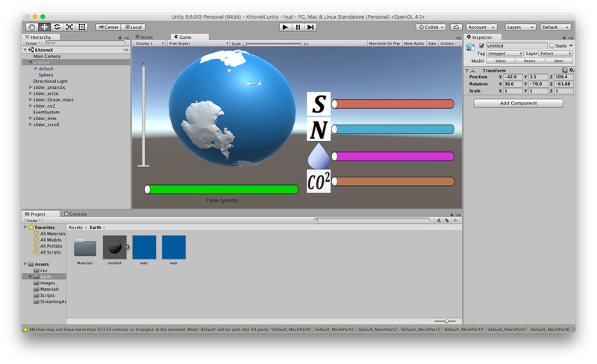Screen dimensions: 597x364
Task: Uncheck the untitled object active checkbox
Action: [x=481, y=46]
